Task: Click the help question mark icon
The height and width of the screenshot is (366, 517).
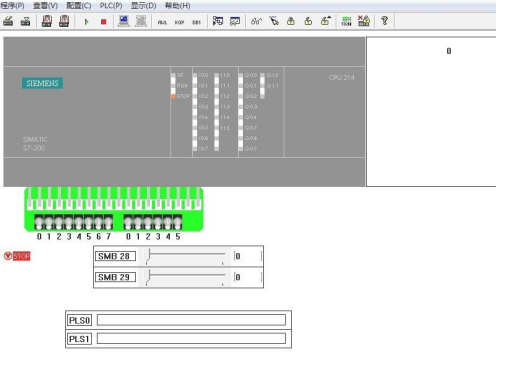Action: [384, 21]
